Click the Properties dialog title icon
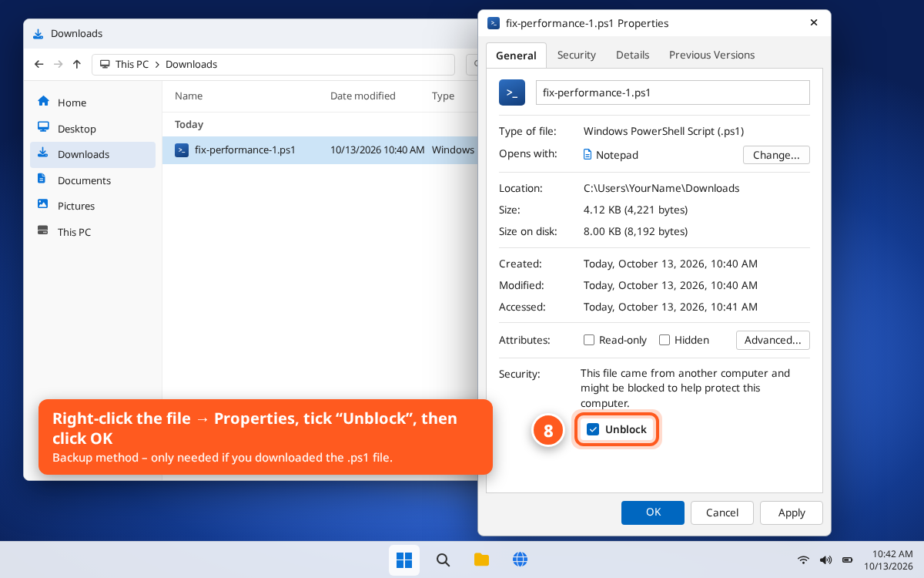The width and height of the screenshot is (924, 578). 494,23
